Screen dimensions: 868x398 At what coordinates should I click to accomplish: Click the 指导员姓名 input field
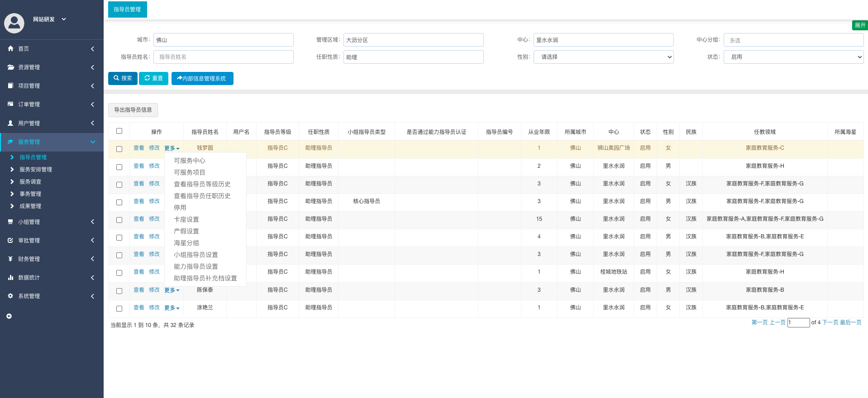coord(224,57)
